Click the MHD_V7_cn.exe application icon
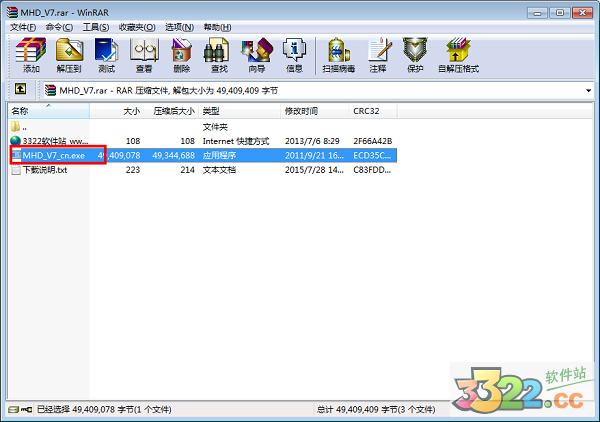 pyautogui.click(x=16, y=155)
